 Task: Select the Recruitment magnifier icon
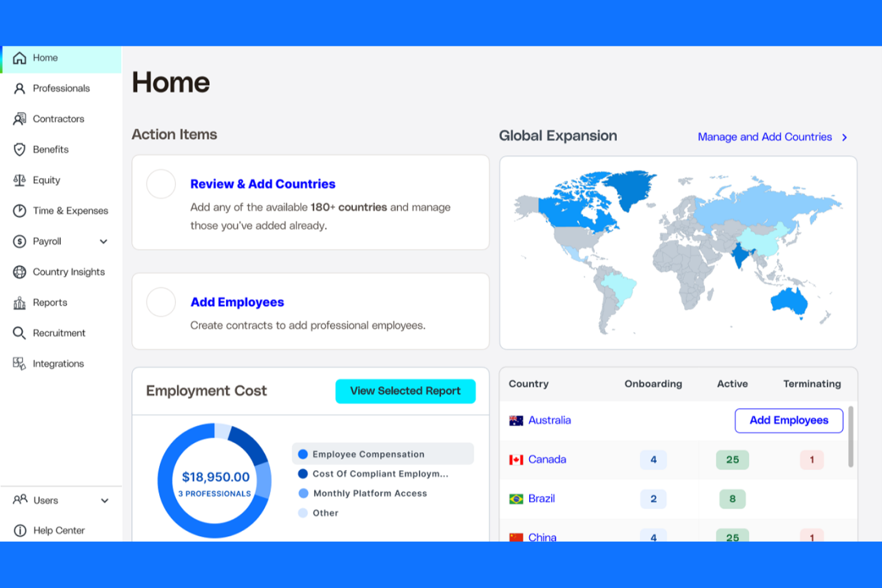pyautogui.click(x=20, y=333)
